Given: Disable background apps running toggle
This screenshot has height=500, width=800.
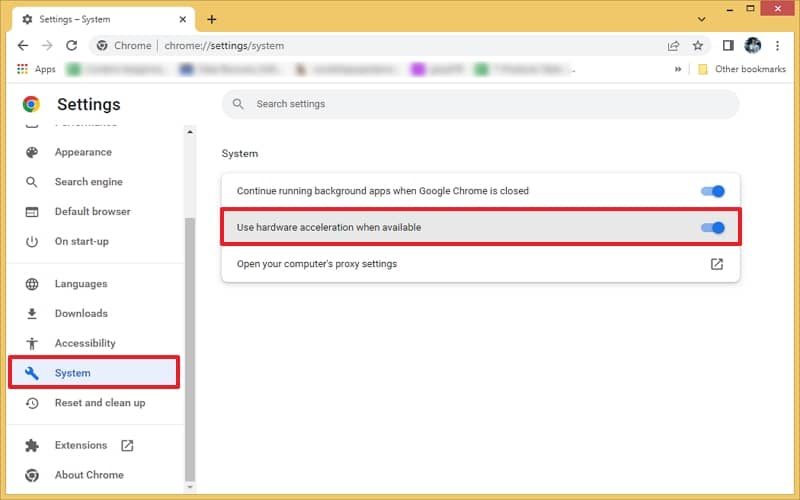Looking at the screenshot, I should [x=712, y=191].
